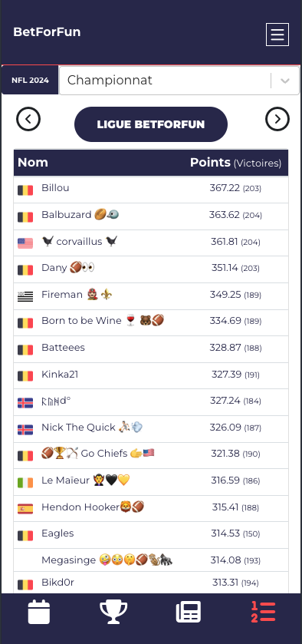This screenshot has width=302, height=644.
Task: Go to next league with right arrow
Action: [277, 120]
